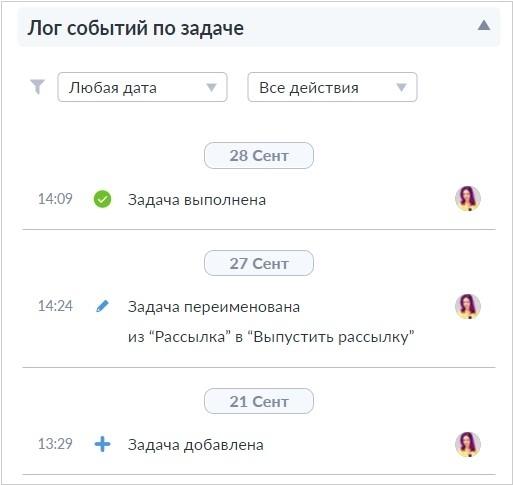Click the green checkmark icon for completed task
513x485 pixels.
coord(102,199)
